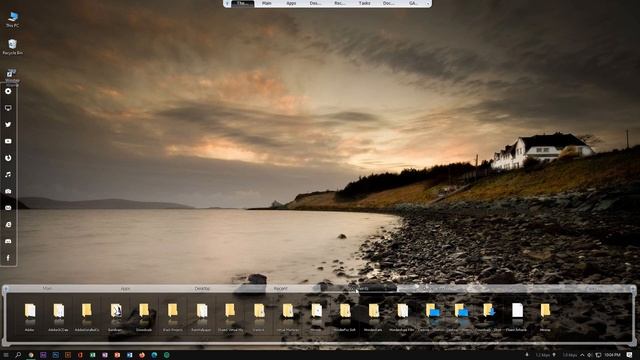Open the Adobe folder in bottom dock
Image resolution: width=640 pixels, height=360 pixels.
pyautogui.click(x=29, y=317)
